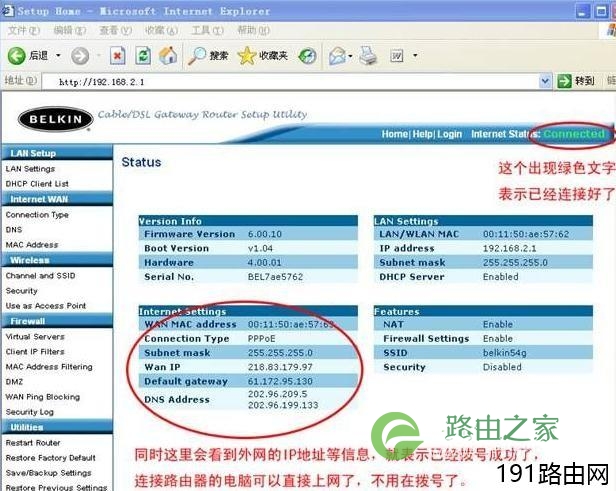Viewport: 616px width, 491px height.
Task: Click the DNS Address 202.96.209.5
Action: (x=277, y=394)
